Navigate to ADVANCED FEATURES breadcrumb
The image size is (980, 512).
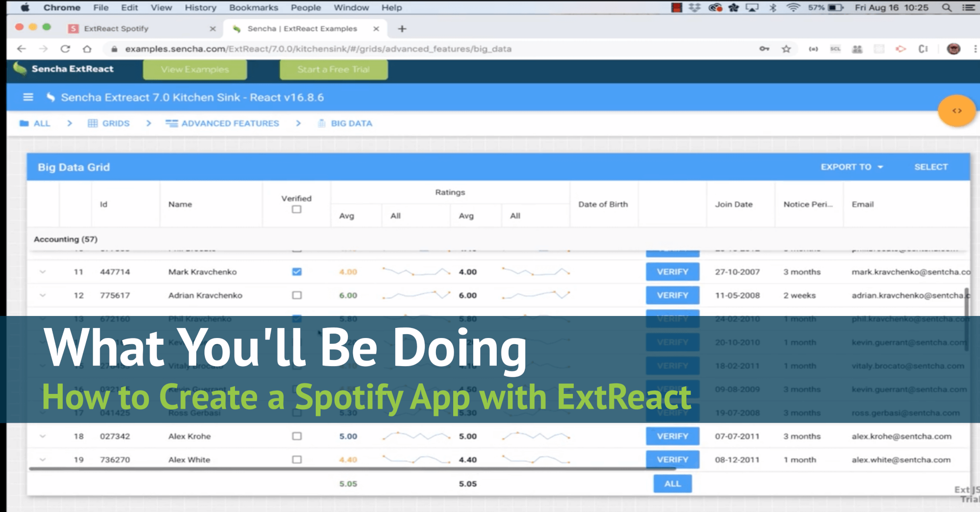coord(222,123)
